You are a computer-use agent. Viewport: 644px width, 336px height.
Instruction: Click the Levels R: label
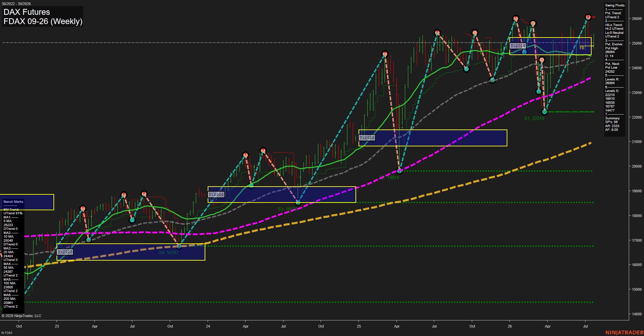[612, 79]
